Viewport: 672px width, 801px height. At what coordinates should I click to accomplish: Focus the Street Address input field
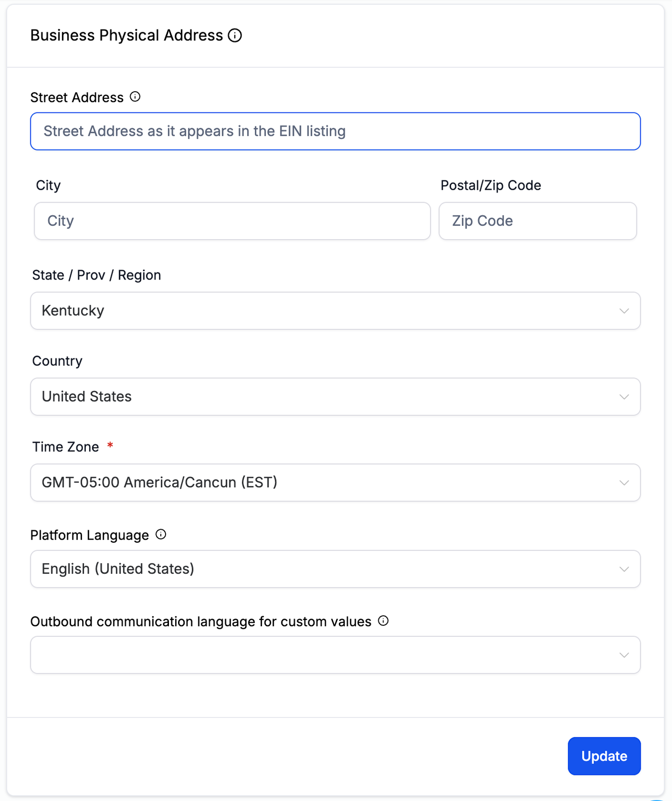click(x=335, y=132)
